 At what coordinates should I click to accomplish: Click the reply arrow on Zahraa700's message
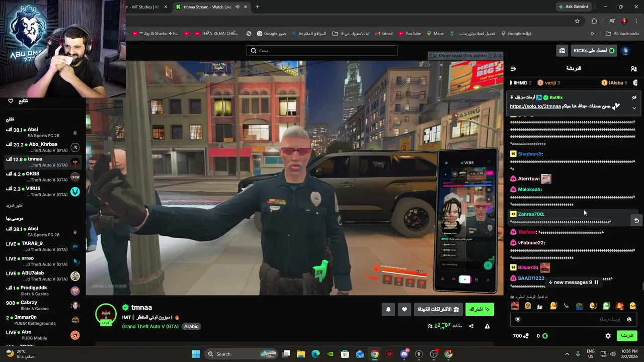click(636, 220)
